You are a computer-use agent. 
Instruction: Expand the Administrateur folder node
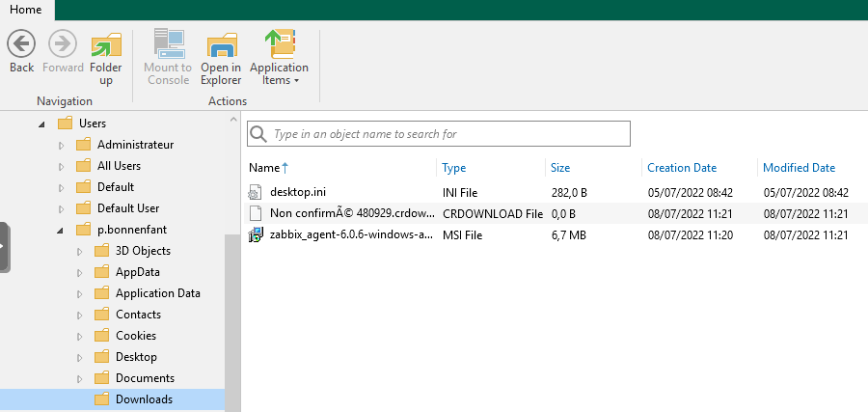click(x=62, y=145)
